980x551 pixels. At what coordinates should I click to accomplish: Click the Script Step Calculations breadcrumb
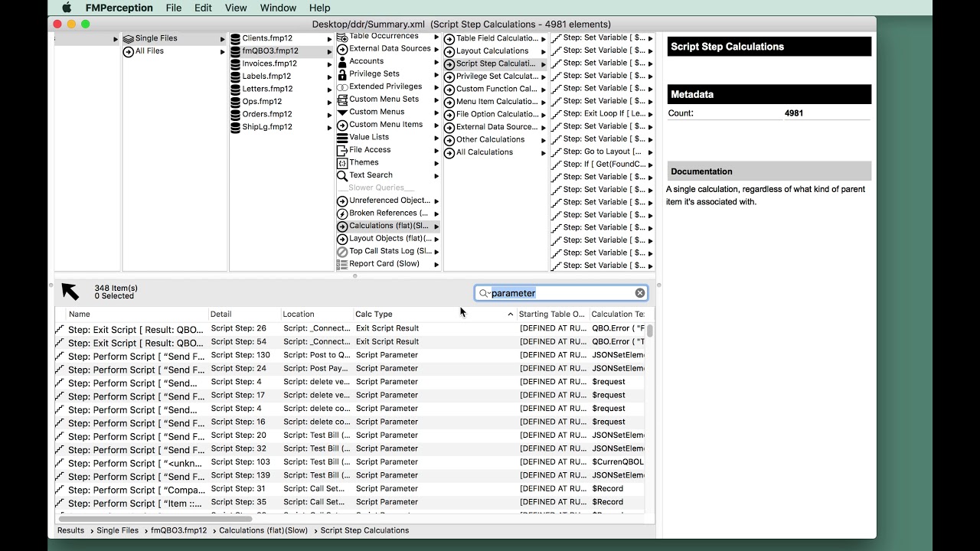[x=364, y=530]
